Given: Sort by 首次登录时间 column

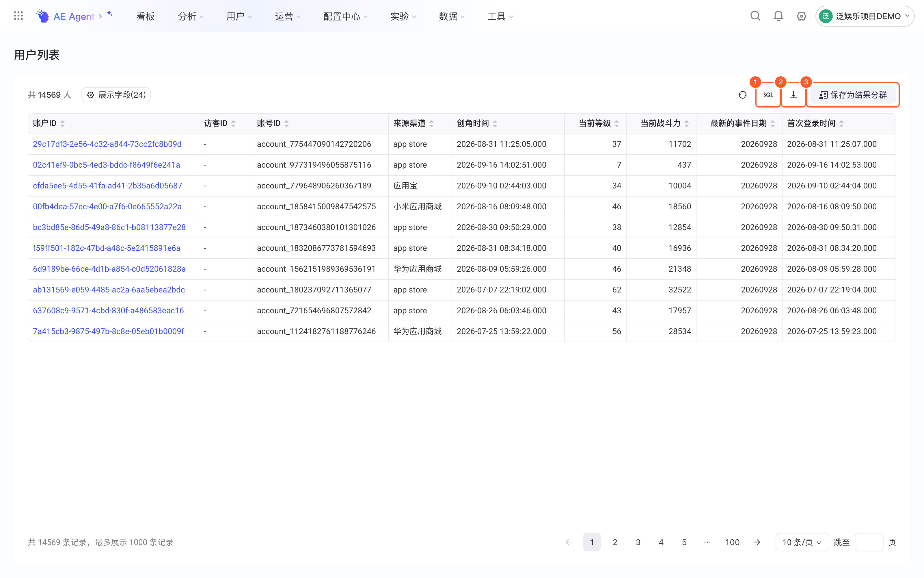Looking at the screenshot, I should tap(841, 123).
